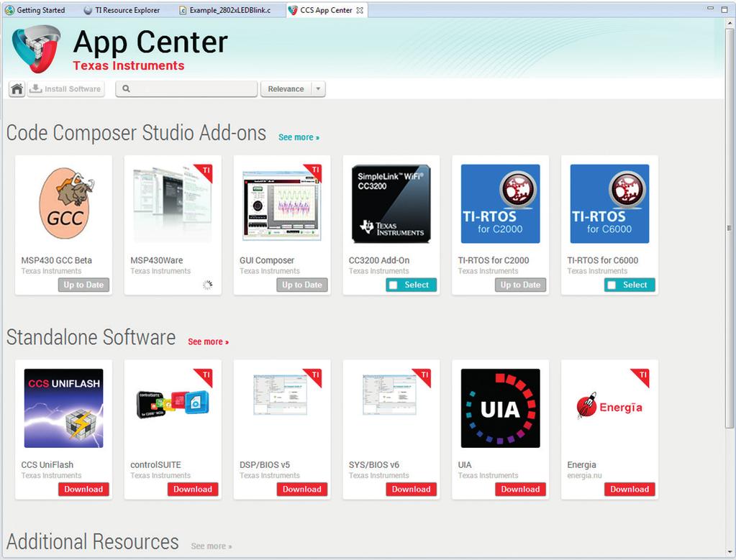The width and height of the screenshot is (736, 560).
Task: Click Up to Date on GUI Composer
Action: 302,285
